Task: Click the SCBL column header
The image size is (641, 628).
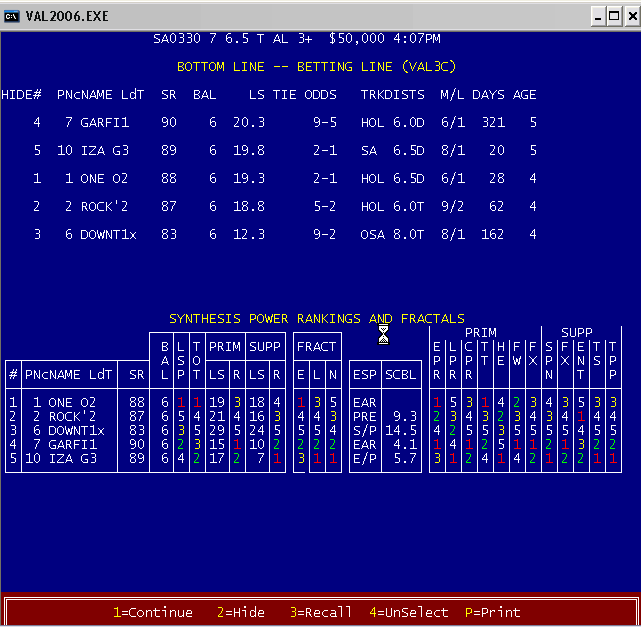Action: tap(401, 375)
